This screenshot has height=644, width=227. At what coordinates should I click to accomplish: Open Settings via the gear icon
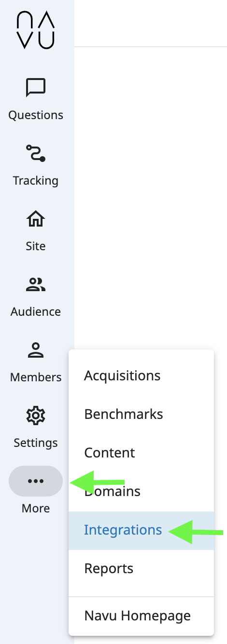pos(36,416)
